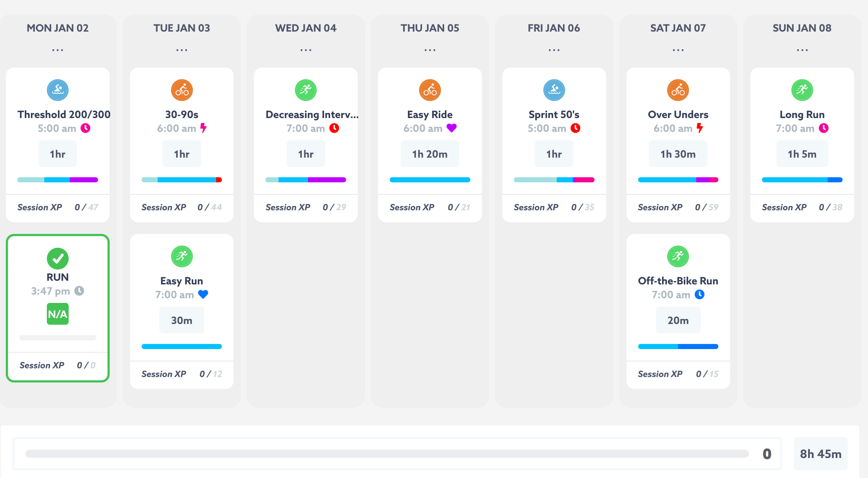Click the swim icon on Threshold 200/300
Screen dimensions: 868x478
(x=58, y=90)
